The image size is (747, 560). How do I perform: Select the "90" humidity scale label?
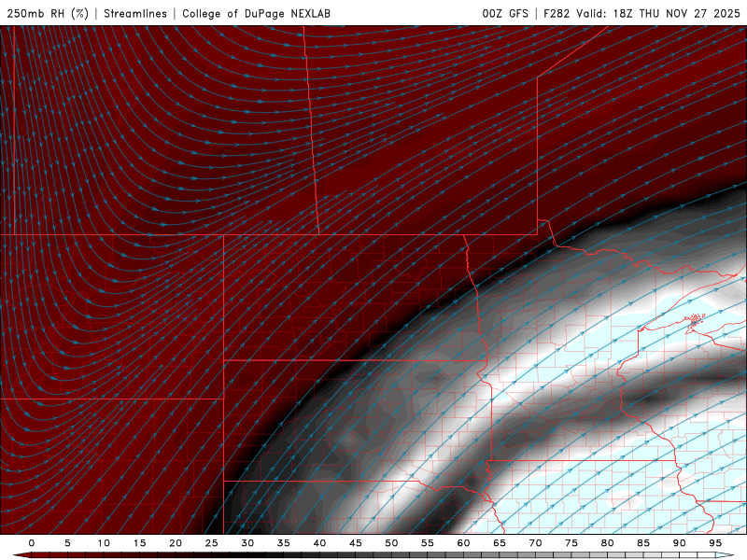point(679,543)
